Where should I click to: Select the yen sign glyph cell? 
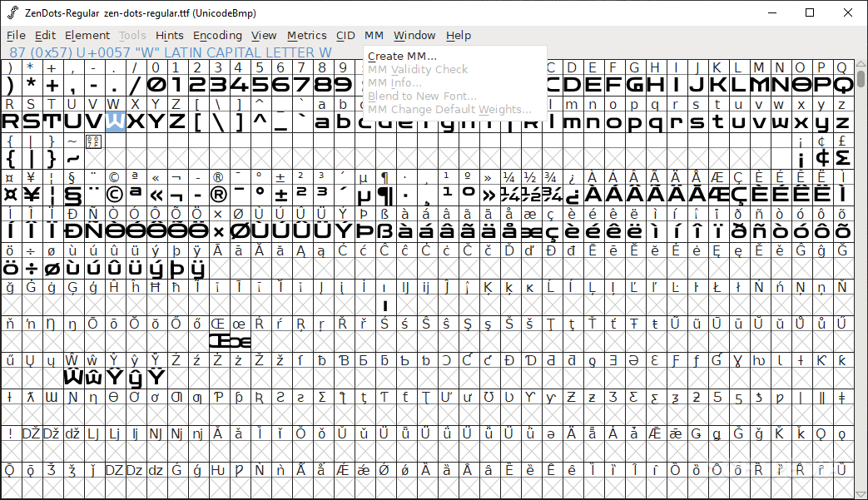point(31,195)
